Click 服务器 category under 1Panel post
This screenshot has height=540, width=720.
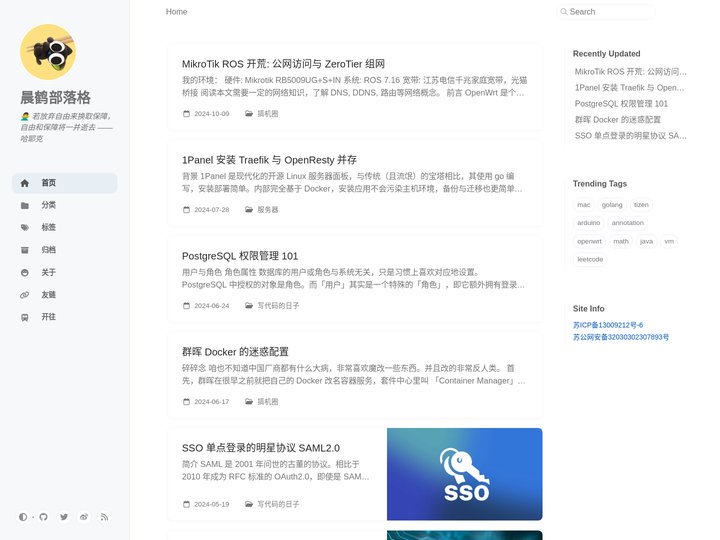[x=268, y=209]
